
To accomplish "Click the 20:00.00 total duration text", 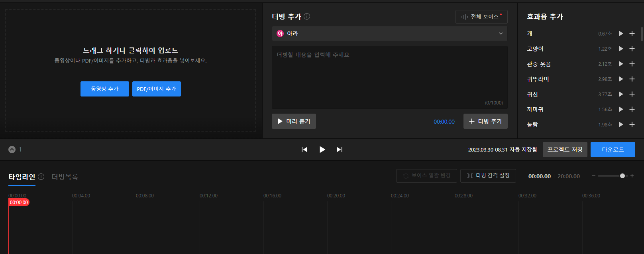I will 569,176.
